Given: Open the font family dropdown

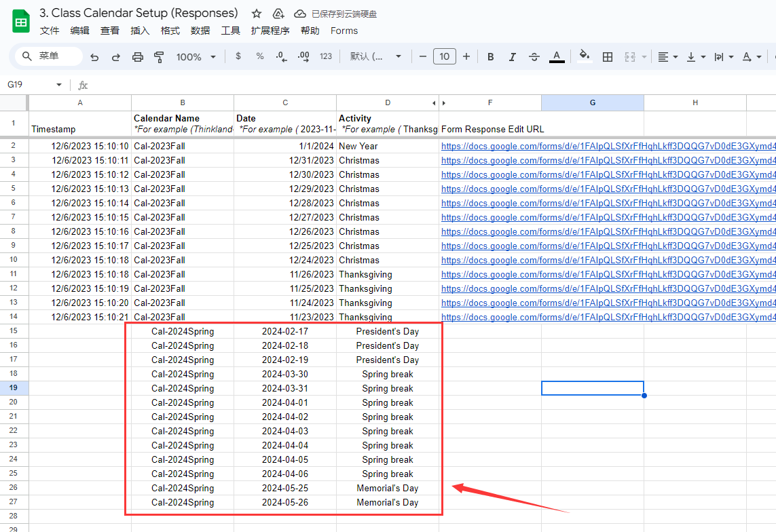Looking at the screenshot, I should coord(375,57).
